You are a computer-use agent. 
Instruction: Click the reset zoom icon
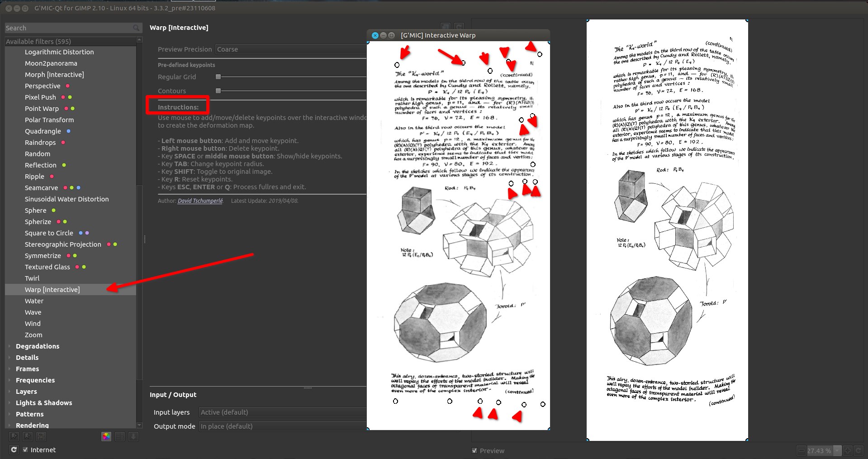tap(858, 450)
